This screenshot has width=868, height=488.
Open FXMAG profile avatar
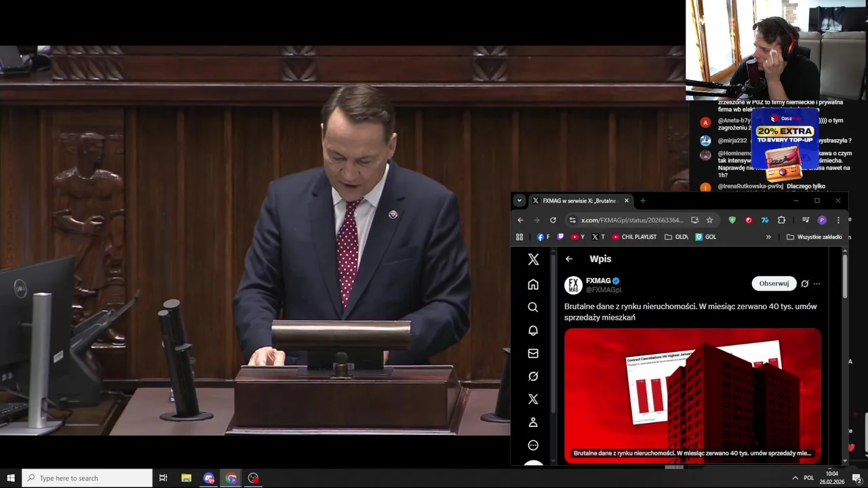coord(574,285)
